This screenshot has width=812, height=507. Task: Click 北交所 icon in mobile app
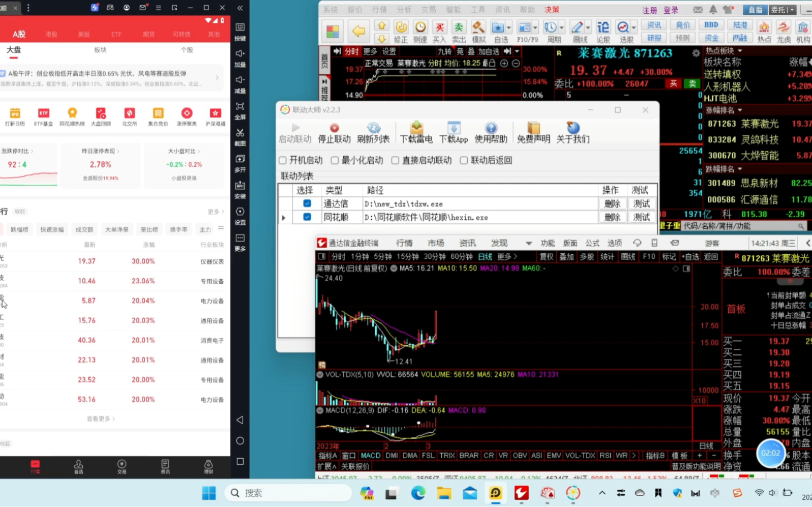point(129,113)
